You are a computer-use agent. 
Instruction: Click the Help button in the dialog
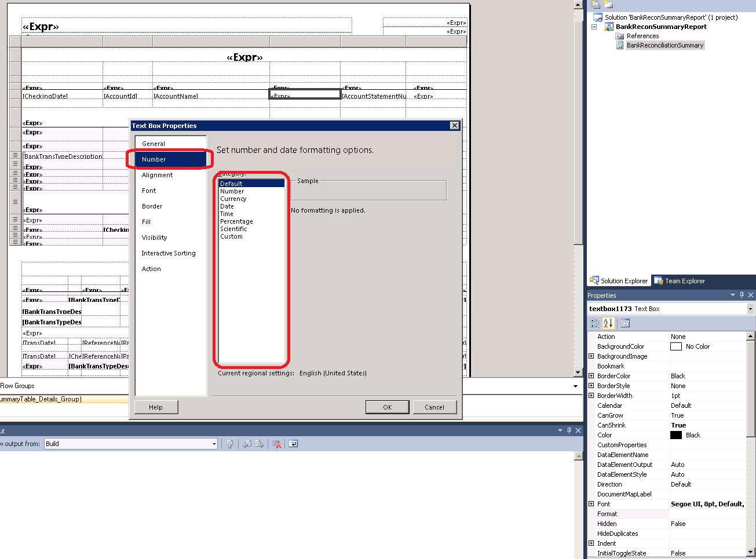pyautogui.click(x=156, y=407)
